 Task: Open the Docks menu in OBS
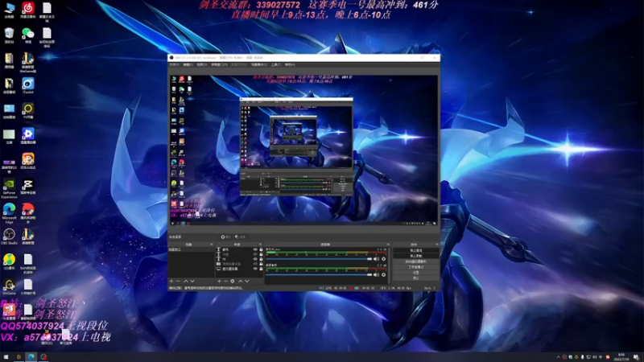pyautogui.click(x=219, y=64)
